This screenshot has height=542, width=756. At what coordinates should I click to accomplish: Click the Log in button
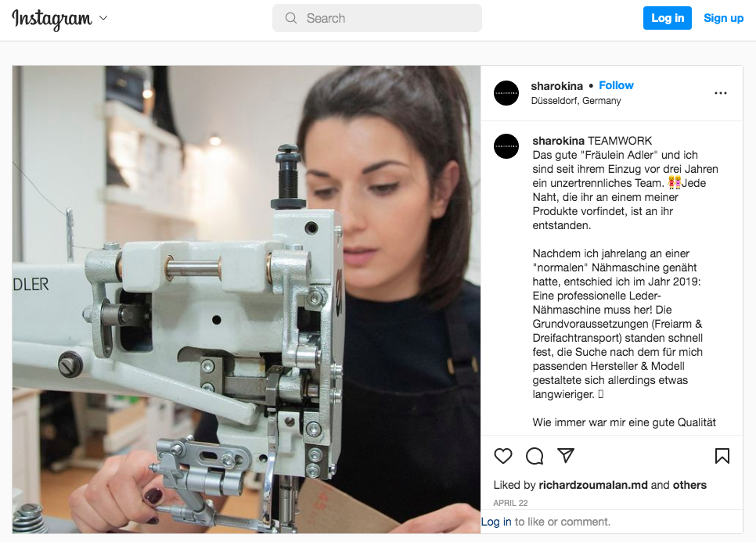(668, 18)
